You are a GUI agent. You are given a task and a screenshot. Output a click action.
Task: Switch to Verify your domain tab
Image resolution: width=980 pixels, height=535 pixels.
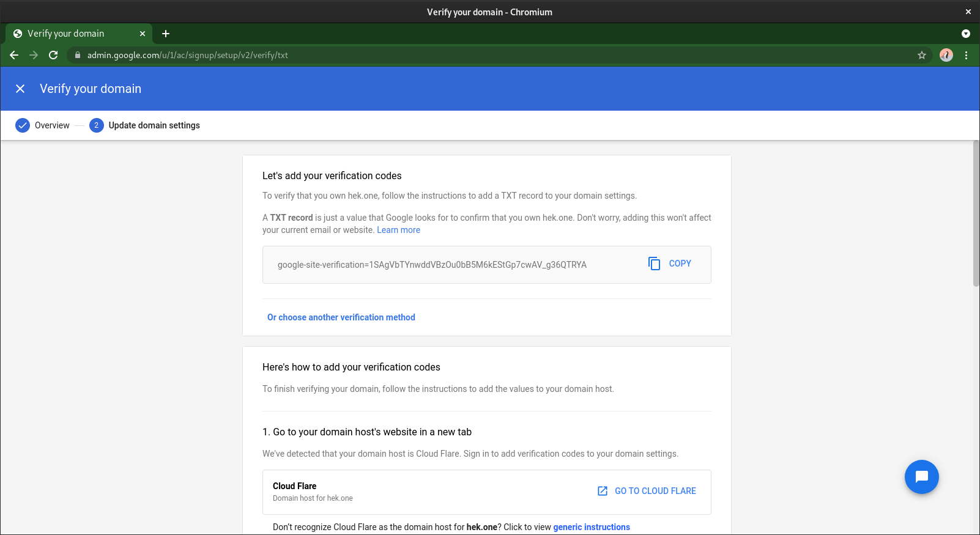(x=79, y=34)
